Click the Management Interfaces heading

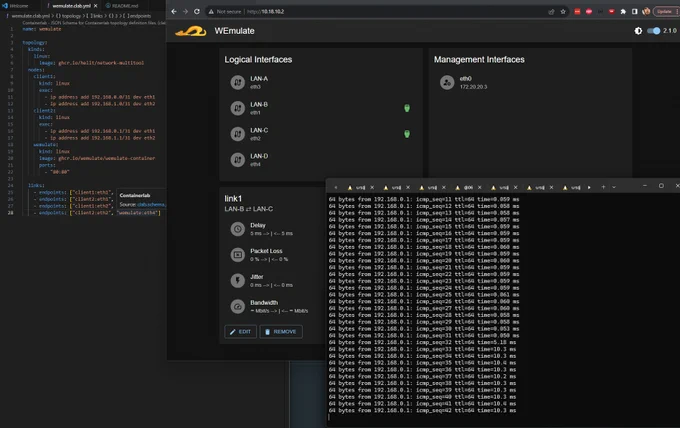pyautogui.click(x=479, y=59)
